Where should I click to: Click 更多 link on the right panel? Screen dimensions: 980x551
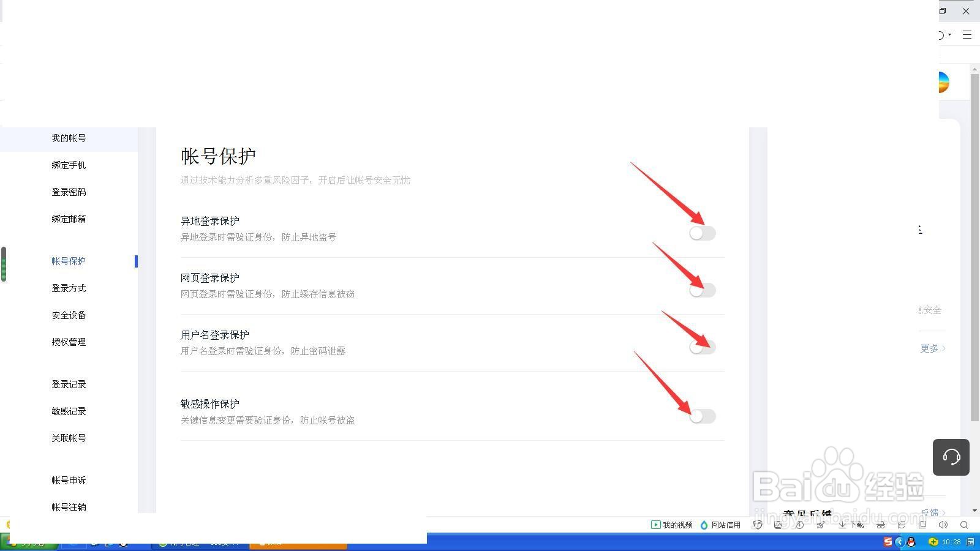933,348
